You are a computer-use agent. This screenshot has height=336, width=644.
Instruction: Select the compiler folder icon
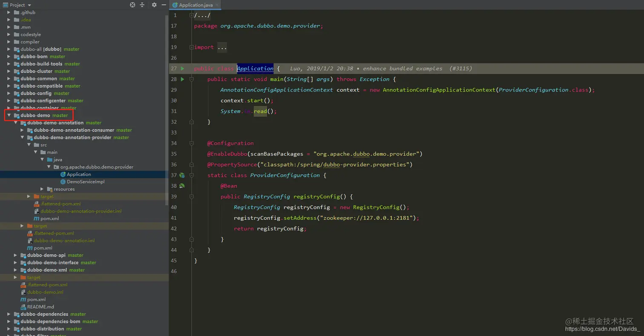[17, 42]
